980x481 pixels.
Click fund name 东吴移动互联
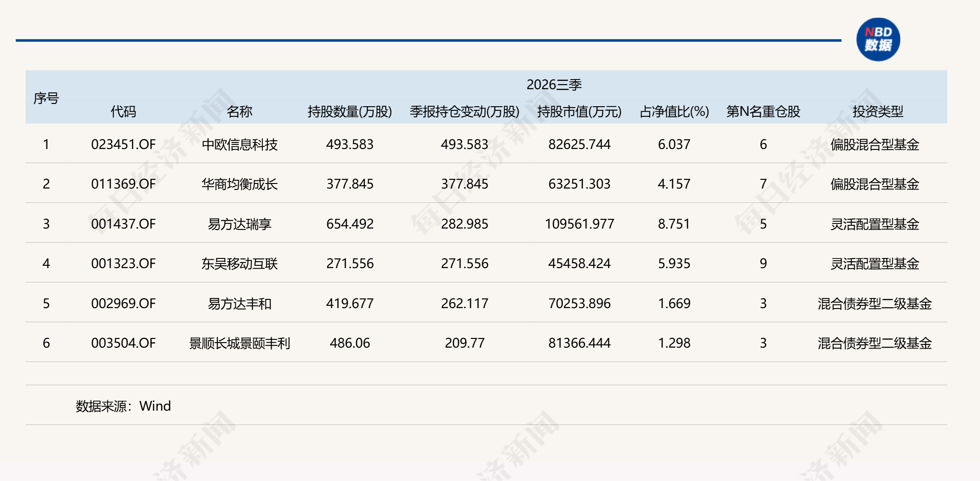[240, 263]
